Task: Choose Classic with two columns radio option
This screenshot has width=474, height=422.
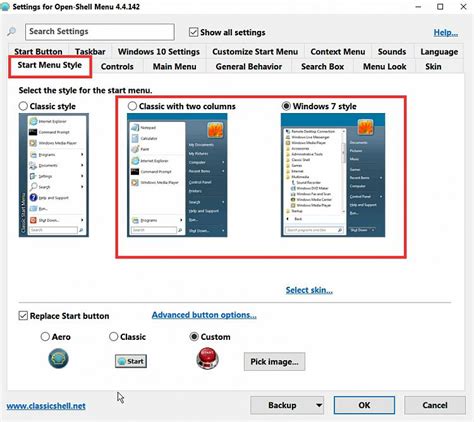Action: click(132, 106)
